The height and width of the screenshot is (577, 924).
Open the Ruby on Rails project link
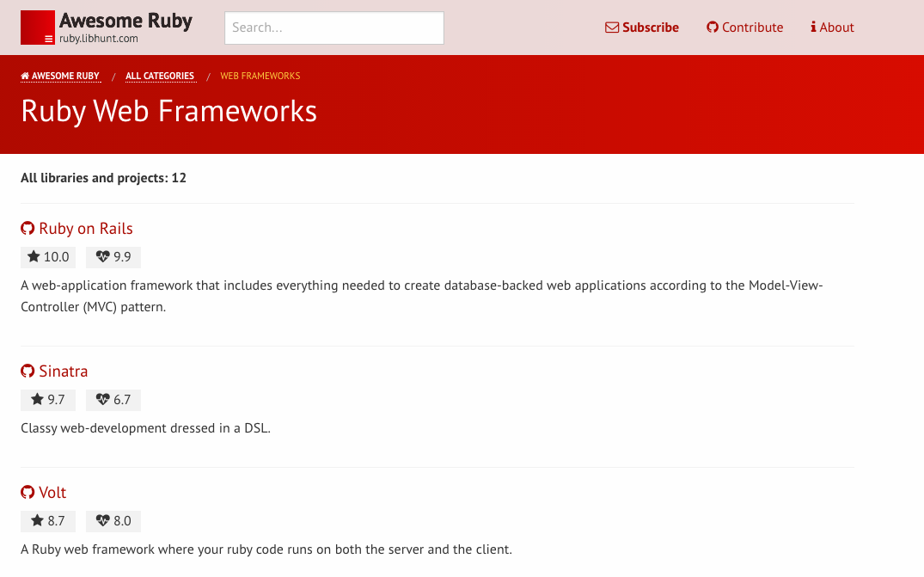(x=85, y=229)
